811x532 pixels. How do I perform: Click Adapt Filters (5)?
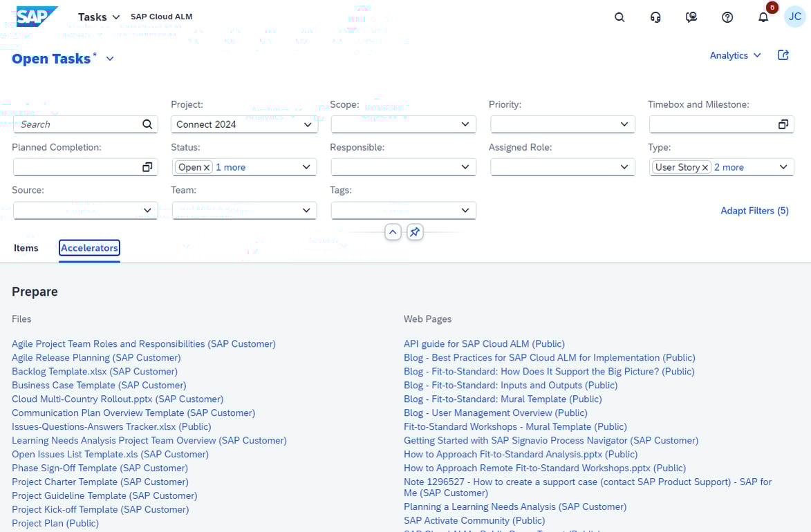click(x=754, y=211)
